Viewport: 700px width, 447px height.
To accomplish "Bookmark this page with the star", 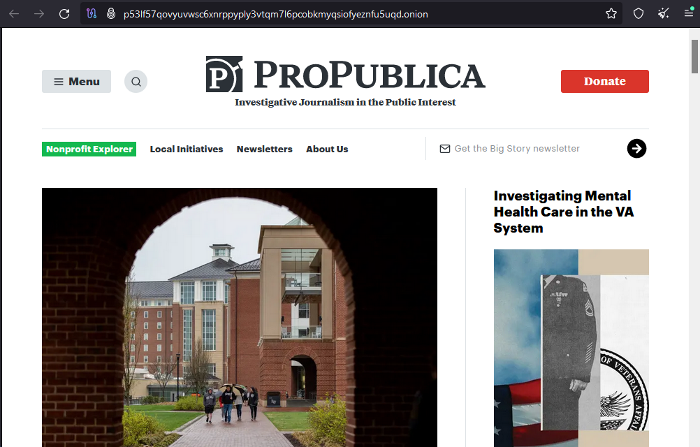I will point(611,14).
